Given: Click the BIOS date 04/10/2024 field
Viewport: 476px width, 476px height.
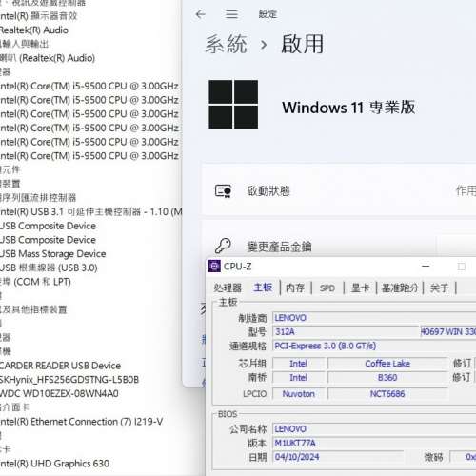Looking at the screenshot, I should coord(338,457).
